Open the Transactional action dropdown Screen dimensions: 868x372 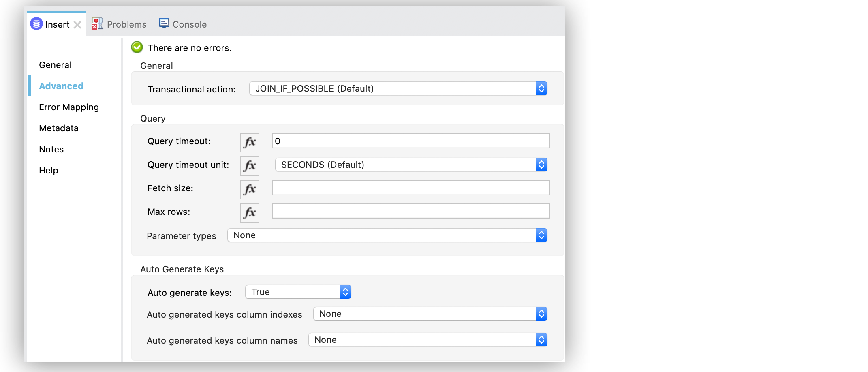tap(541, 88)
